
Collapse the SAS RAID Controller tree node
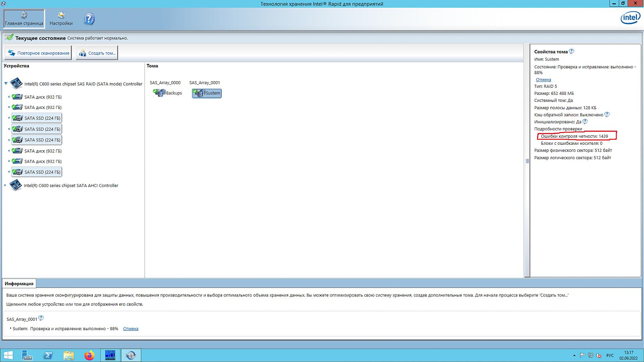[6, 83]
